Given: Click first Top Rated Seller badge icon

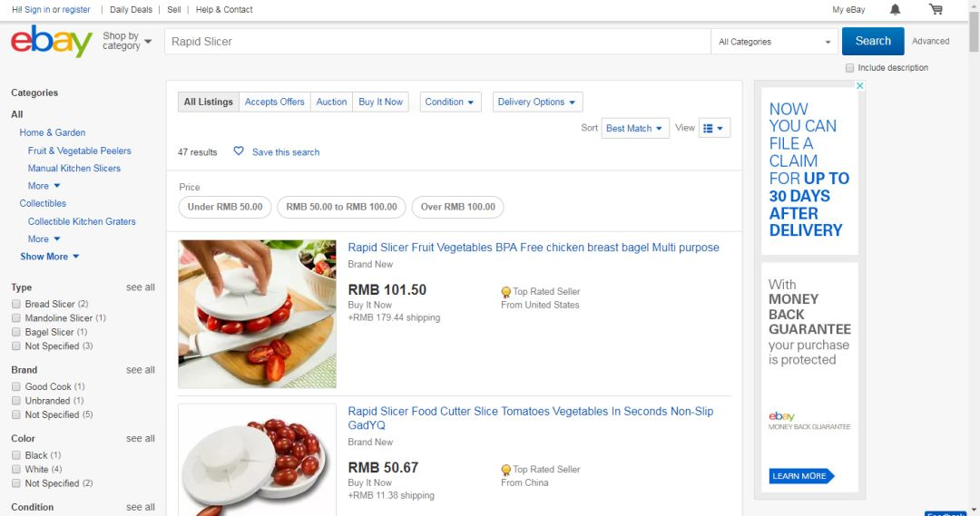Looking at the screenshot, I should [x=505, y=292].
